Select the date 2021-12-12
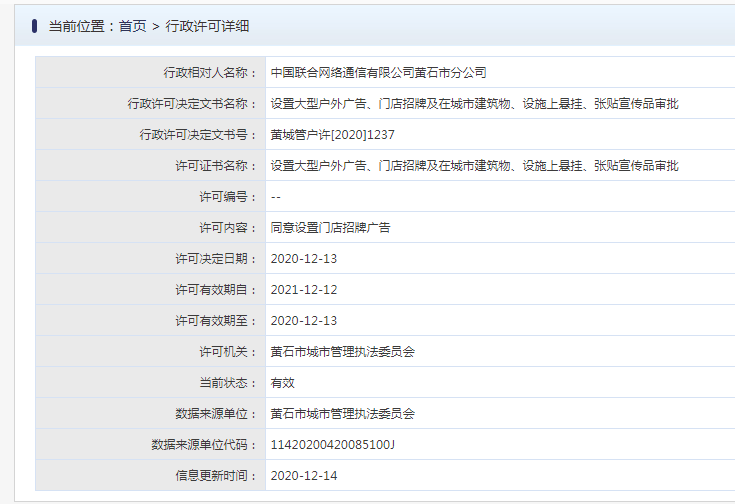The width and height of the screenshot is (735, 504). coord(304,290)
